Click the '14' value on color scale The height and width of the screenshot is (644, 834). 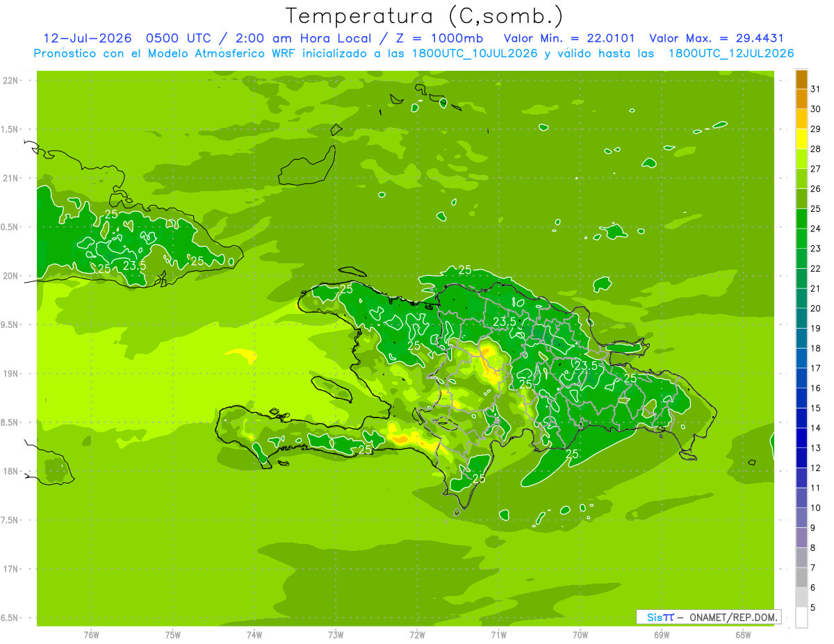click(x=816, y=428)
